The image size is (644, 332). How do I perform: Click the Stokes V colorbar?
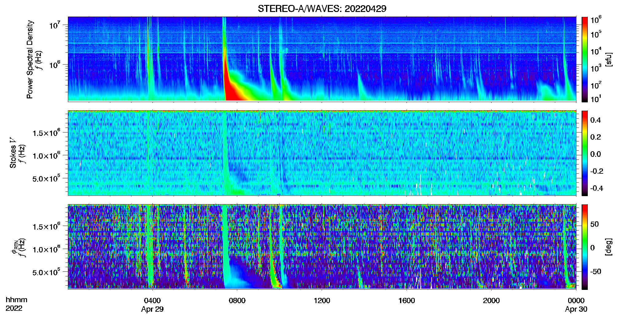point(584,153)
